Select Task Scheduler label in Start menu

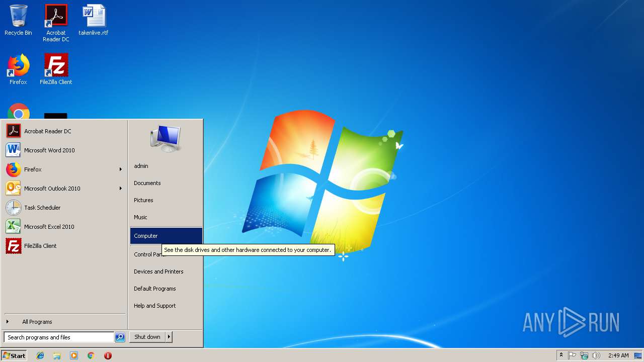pyautogui.click(x=42, y=208)
